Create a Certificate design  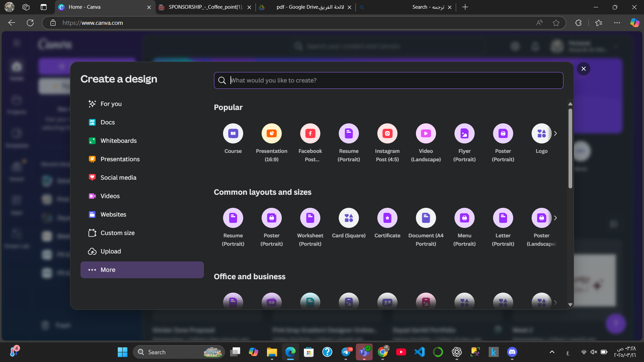point(387,218)
